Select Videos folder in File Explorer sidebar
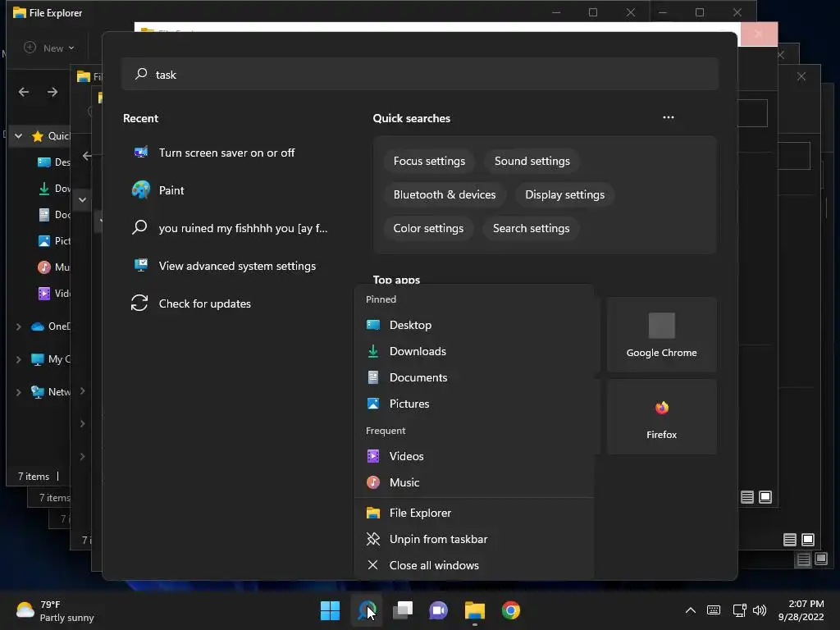The width and height of the screenshot is (840, 630). (x=53, y=294)
